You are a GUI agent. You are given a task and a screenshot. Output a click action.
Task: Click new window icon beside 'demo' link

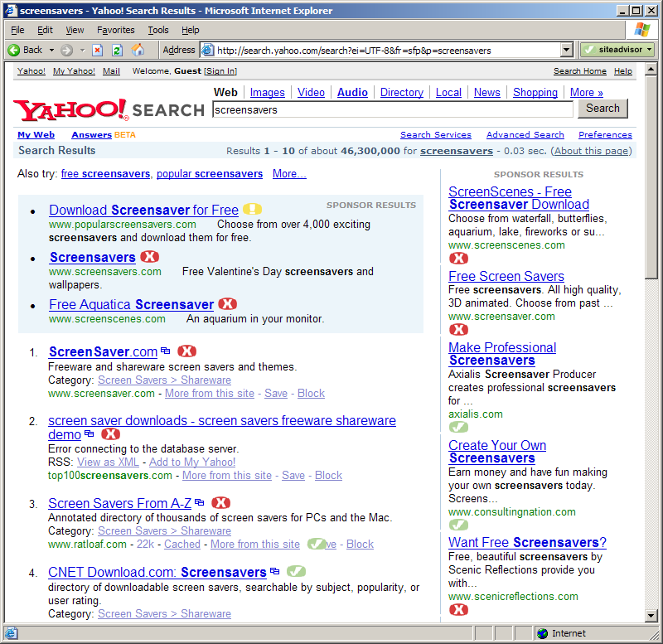tap(90, 433)
